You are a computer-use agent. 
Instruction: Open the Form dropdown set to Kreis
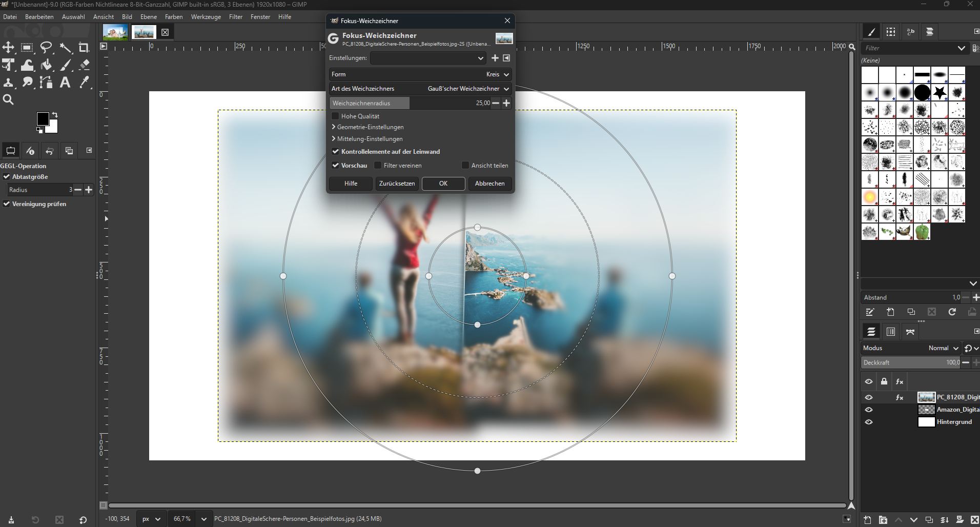[420, 74]
